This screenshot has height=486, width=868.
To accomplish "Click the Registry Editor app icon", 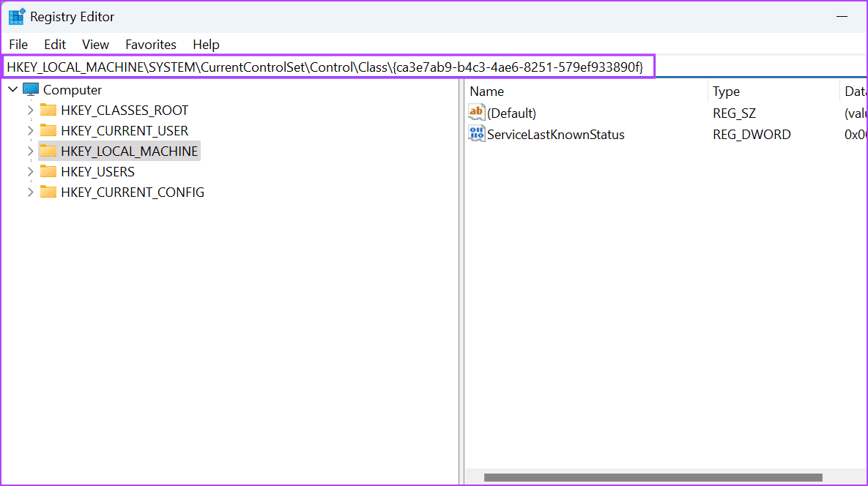I will 17,17.
